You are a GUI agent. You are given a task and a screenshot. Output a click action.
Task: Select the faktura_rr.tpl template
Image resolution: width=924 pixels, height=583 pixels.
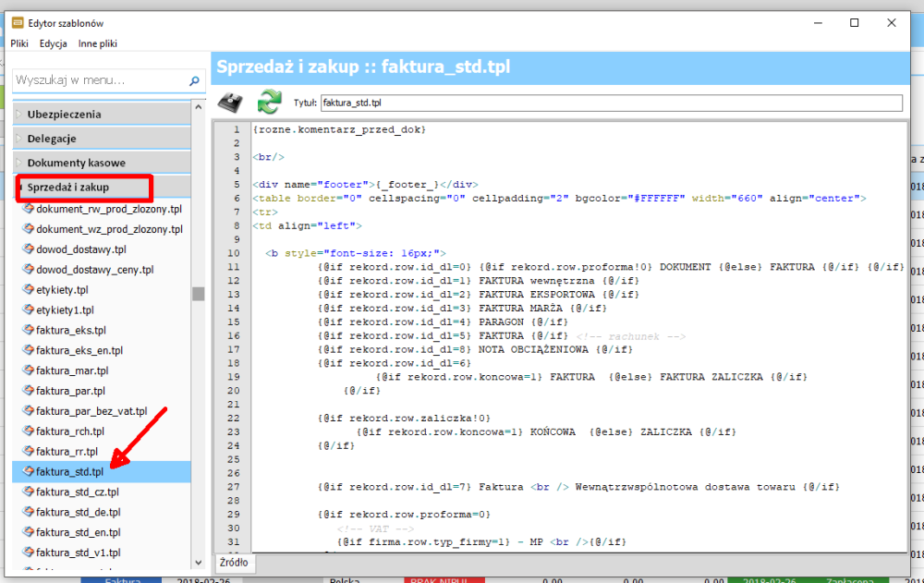(67, 452)
